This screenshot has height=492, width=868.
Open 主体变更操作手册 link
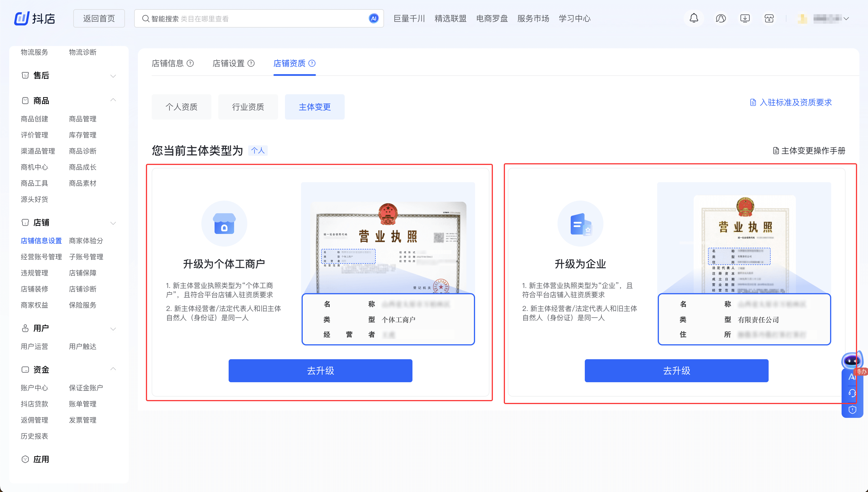pos(809,151)
